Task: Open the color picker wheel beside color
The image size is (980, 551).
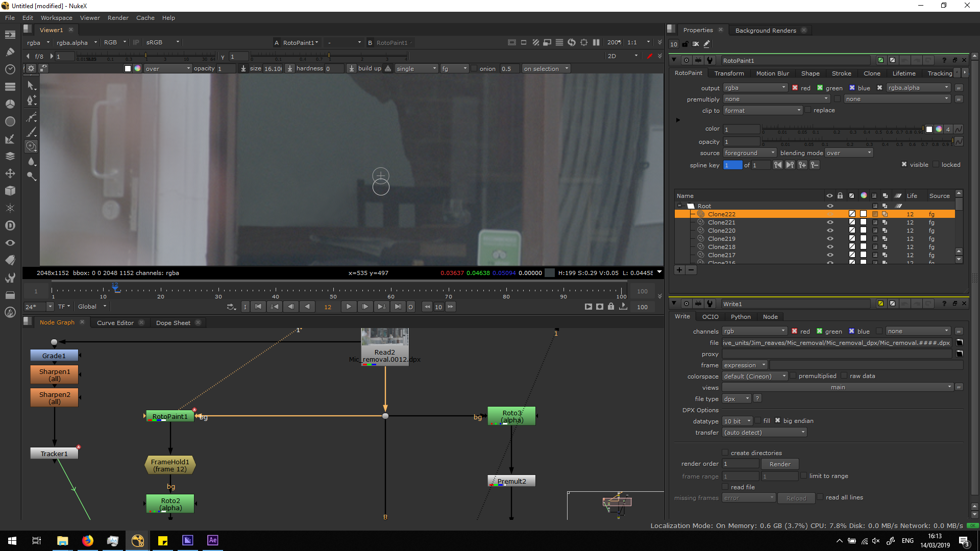Action: coord(939,129)
